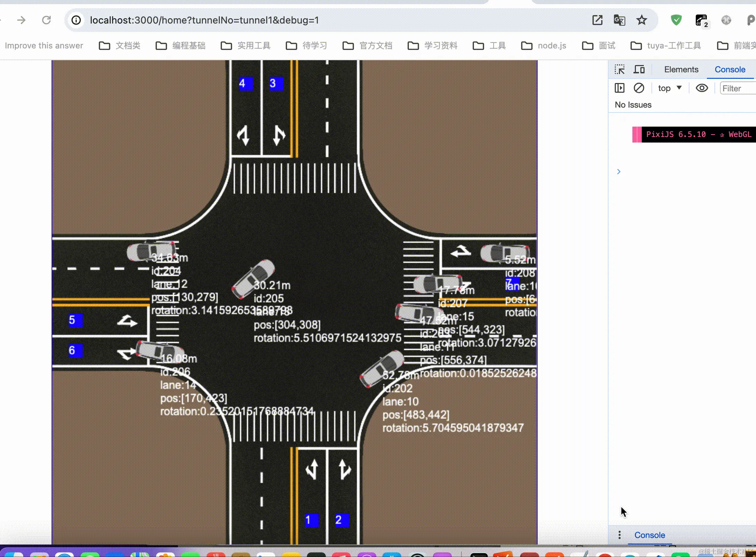This screenshot has height=557, width=756.
Task: Click the browser reload button
Action: pyautogui.click(x=46, y=20)
